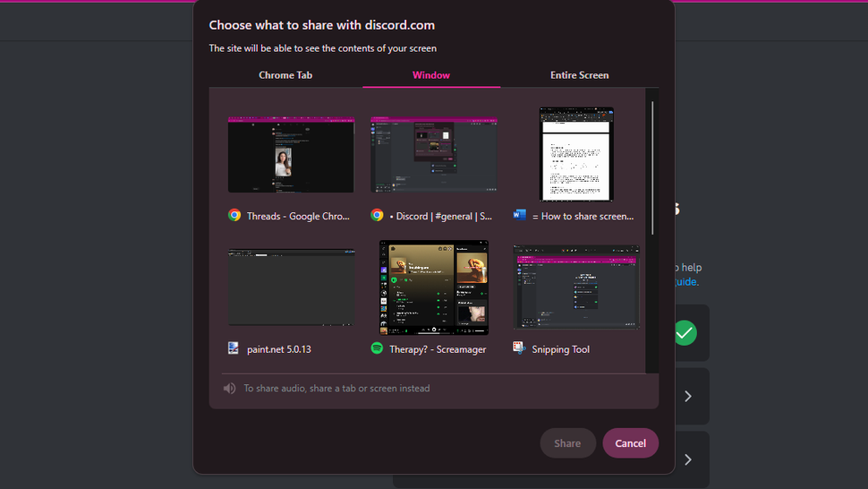The image size is (868, 489).
Task: Click the window list vertical scrollbar
Action: 652,167
